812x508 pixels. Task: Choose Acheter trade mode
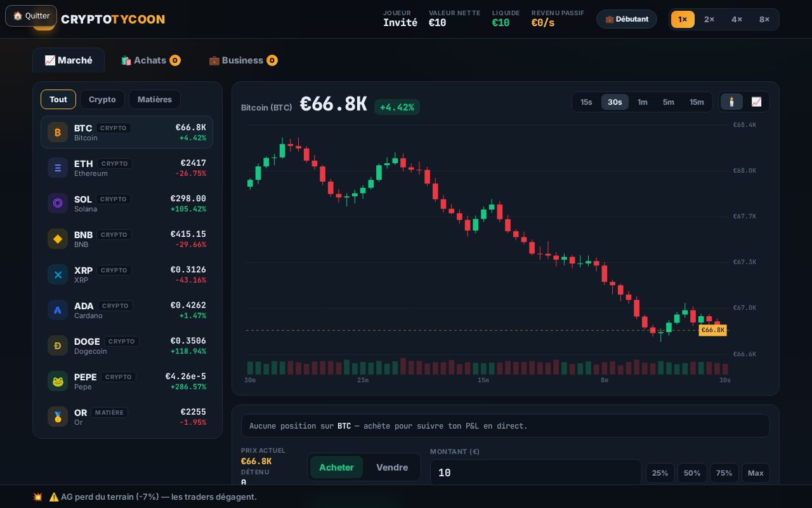coord(336,467)
